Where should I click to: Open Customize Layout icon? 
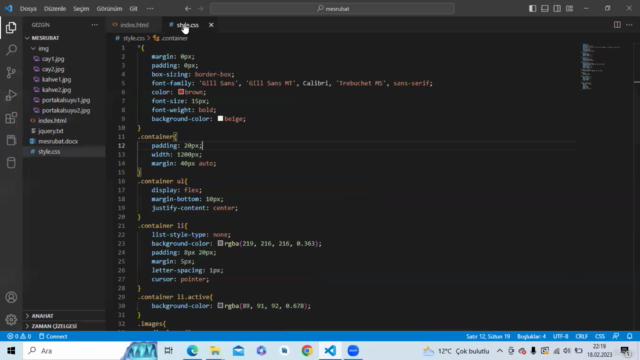click(569, 9)
